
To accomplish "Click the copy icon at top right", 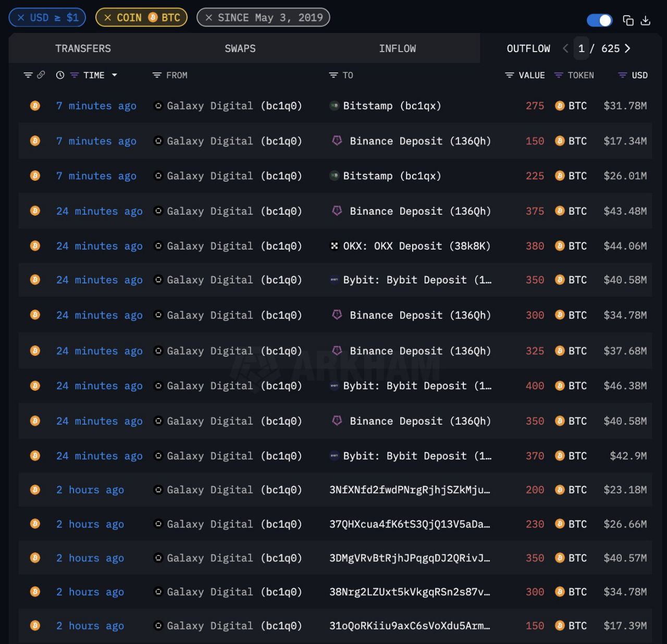I will (x=628, y=20).
